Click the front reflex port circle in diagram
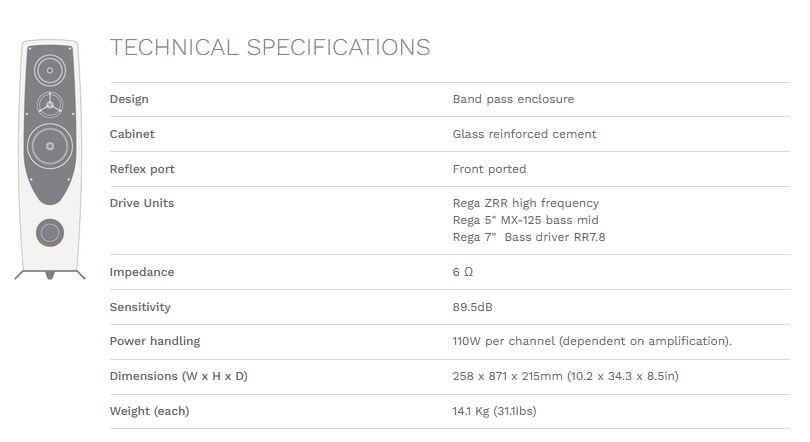Image resolution: width=810 pixels, height=442 pixels. pyautogui.click(x=50, y=233)
